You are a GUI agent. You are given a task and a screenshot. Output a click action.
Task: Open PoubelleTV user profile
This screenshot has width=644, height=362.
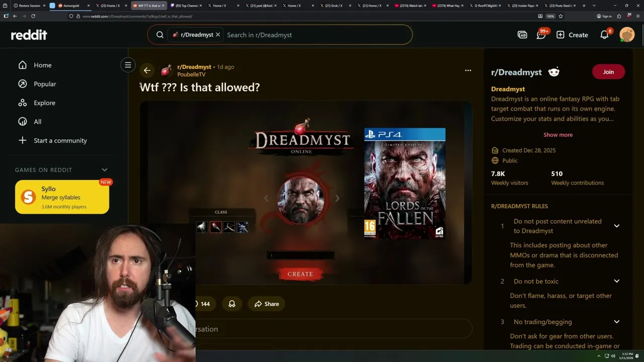coord(191,74)
